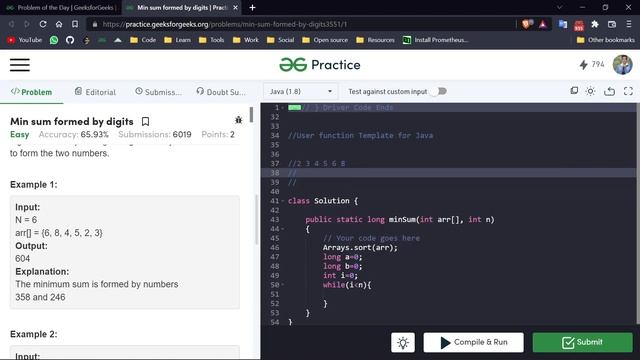
Task: Collapse code fold at line 41
Action: (x=283, y=201)
